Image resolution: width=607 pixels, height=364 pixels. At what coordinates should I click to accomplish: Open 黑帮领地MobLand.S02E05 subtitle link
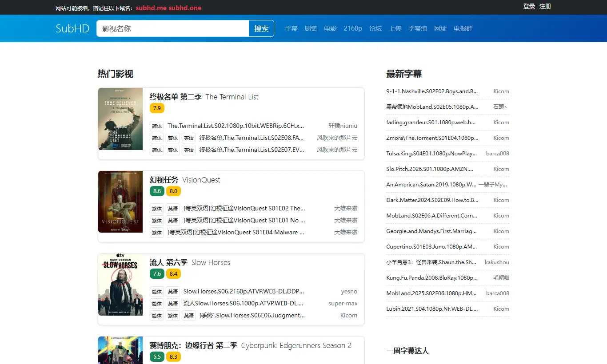pyautogui.click(x=432, y=107)
